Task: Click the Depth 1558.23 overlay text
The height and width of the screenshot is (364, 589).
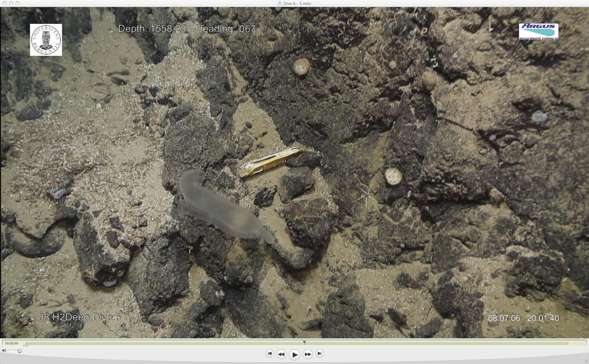Action: coord(152,29)
